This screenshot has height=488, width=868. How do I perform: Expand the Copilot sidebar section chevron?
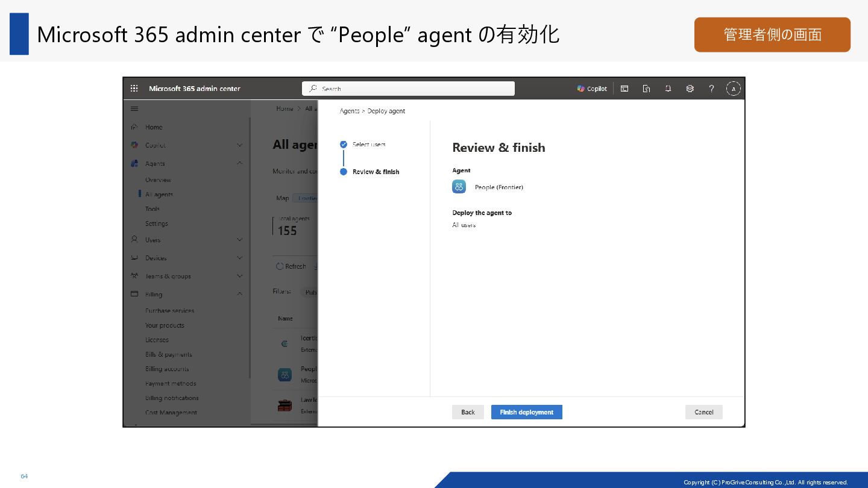240,145
